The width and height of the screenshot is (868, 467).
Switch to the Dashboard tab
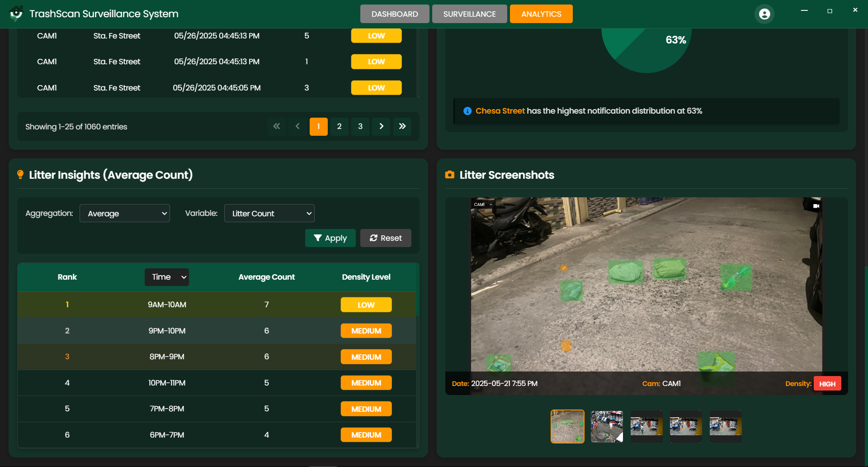click(x=394, y=14)
